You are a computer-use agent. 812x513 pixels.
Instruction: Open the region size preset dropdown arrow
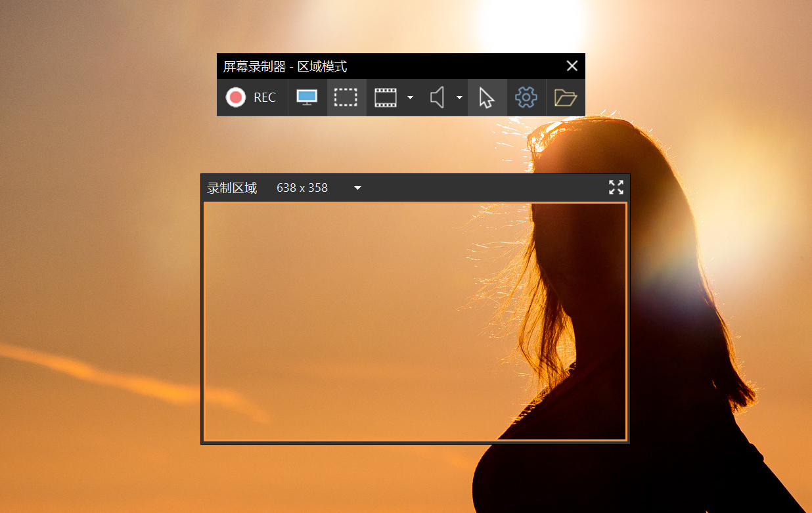click(x=358, y=188)
